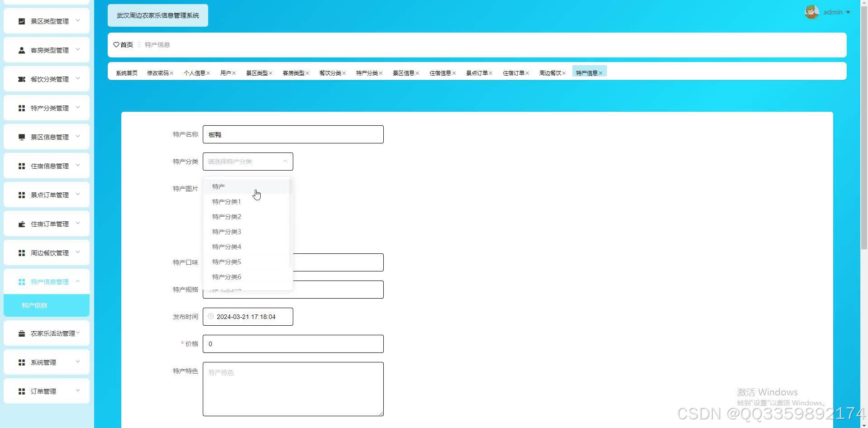868x428 pixels.
Task: Click the 住宿信息管理 grid icon
Action: pos(21,166)
